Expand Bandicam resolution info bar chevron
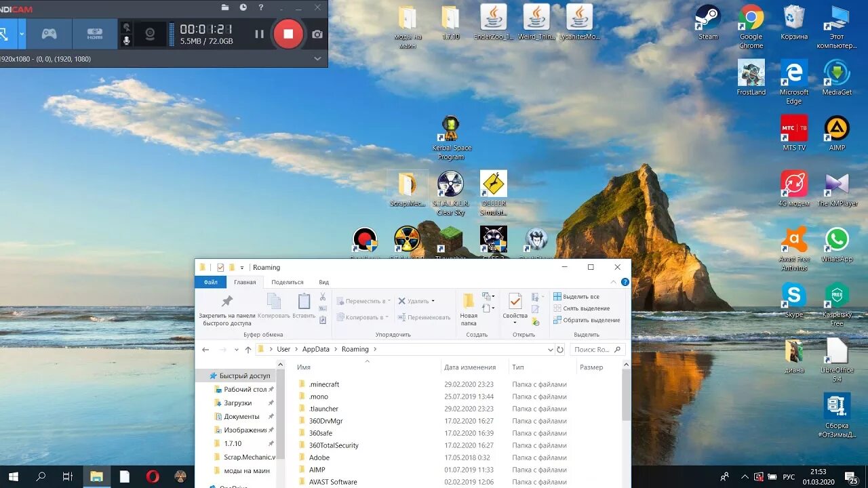This screenshot has height=488, width=868. point(317,59)
